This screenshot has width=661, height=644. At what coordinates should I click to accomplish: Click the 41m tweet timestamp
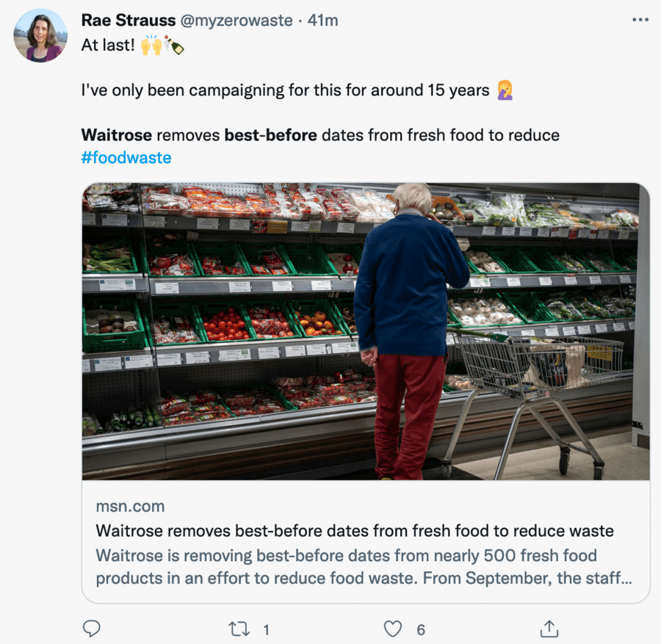(x=323, y=21)
